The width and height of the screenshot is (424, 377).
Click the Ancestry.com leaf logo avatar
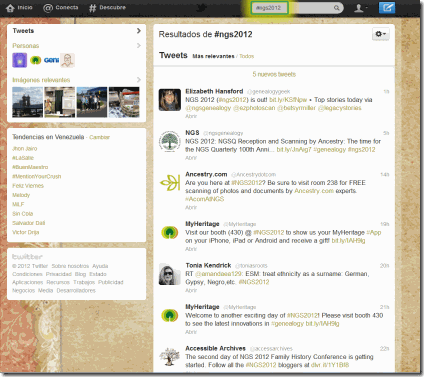pyautogui.click(x=170, y=183)
